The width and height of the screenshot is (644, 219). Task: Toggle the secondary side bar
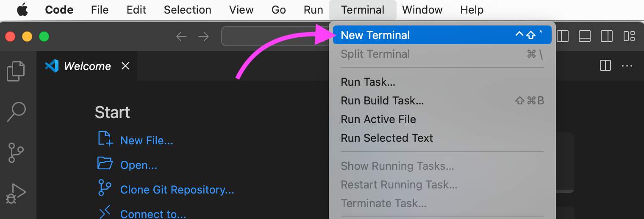click(607, 36)
